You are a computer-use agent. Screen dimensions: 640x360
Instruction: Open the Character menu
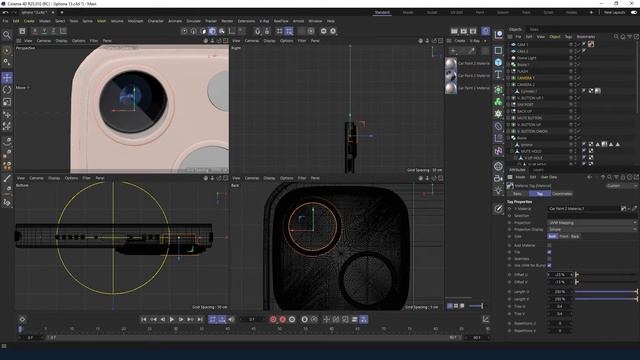[156, 21]
